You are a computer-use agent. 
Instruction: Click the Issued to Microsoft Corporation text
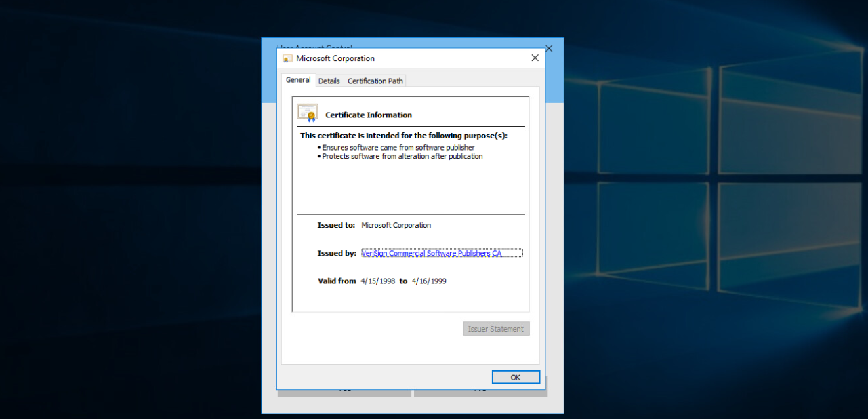click(x=396, y=225)
